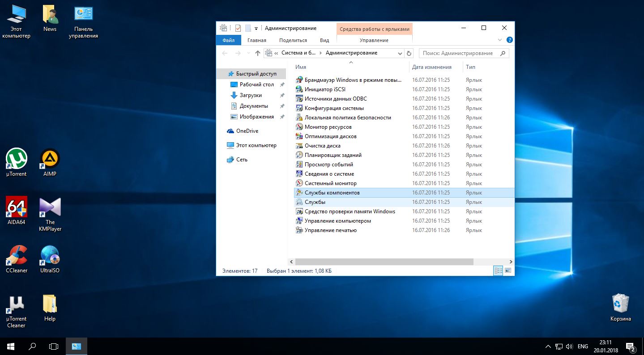Select the CCleaner desktop icon

tap(17, 256)
